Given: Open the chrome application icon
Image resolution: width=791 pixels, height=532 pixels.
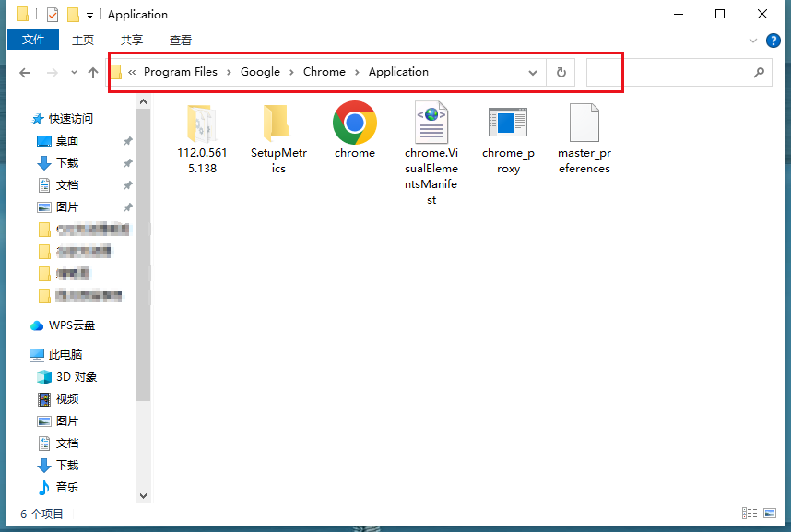Looking at the screenshot, I should pos(355,123).
